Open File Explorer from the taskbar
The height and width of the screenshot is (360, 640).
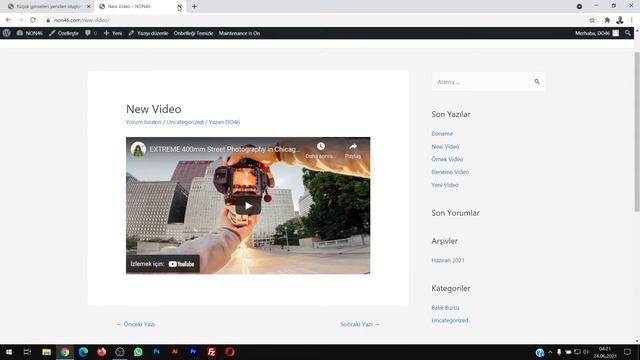tap(47, 352)
